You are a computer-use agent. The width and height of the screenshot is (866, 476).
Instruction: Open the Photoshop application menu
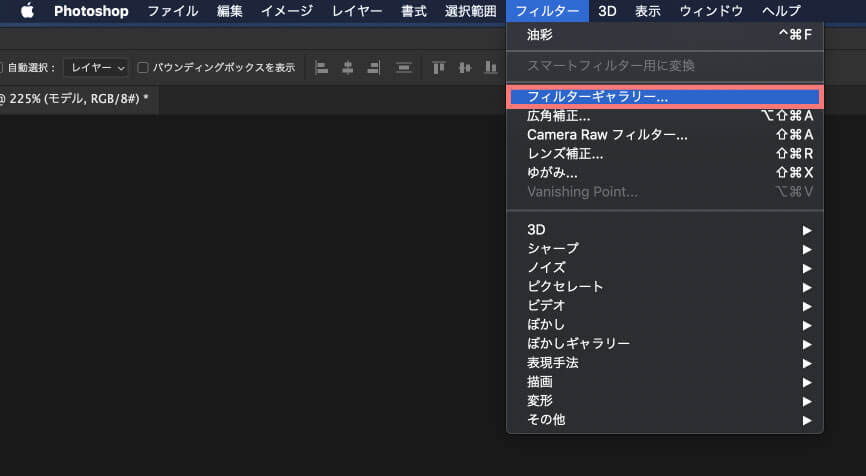tap(91, 11)
